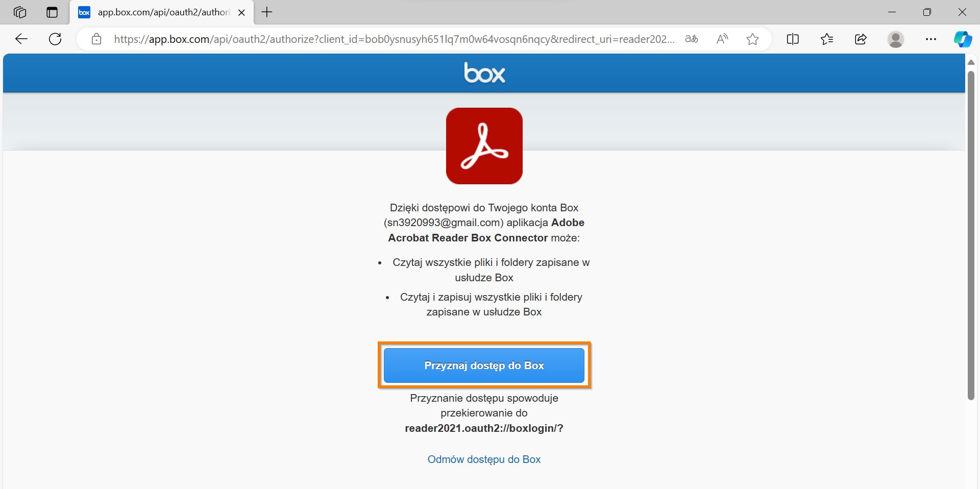Click the vertical page scrollbar
980x489 pixels.
971,235
